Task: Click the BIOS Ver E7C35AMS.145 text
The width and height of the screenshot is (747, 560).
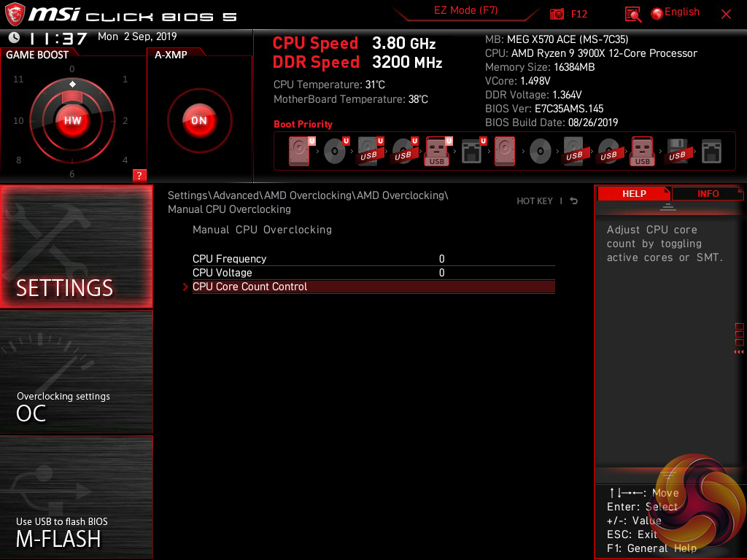Action: [x=544, y=109]
